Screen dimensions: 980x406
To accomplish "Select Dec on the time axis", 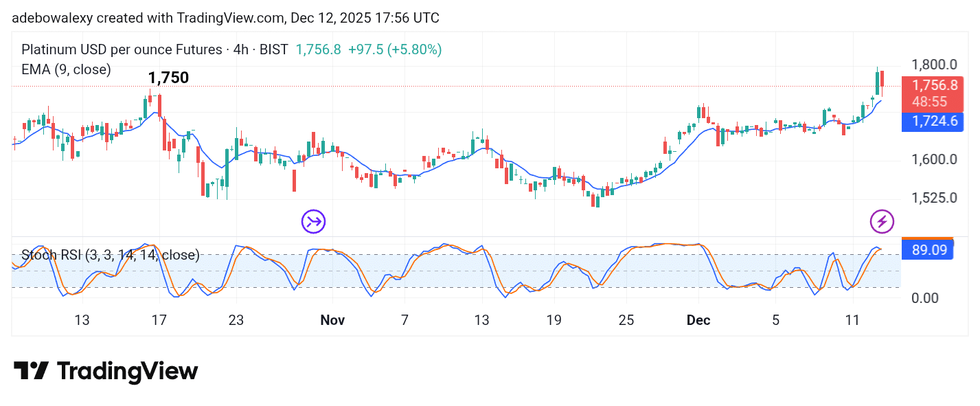I will click(x=698, y=320).
